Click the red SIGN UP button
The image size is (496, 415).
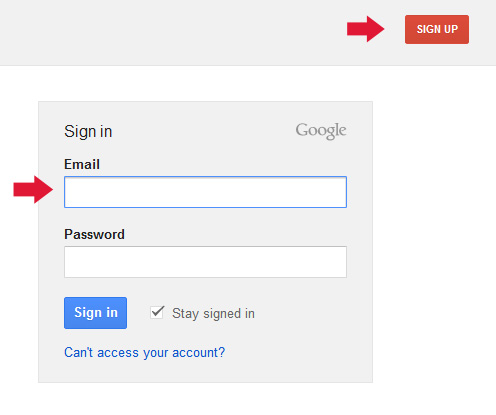(x=437, y=29)
